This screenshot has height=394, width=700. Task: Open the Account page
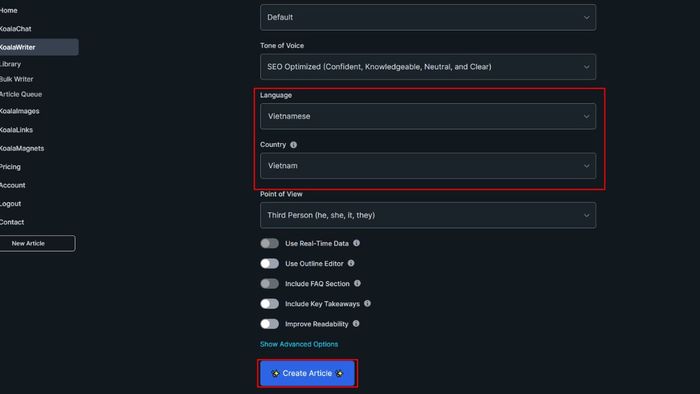pos(12,185)
